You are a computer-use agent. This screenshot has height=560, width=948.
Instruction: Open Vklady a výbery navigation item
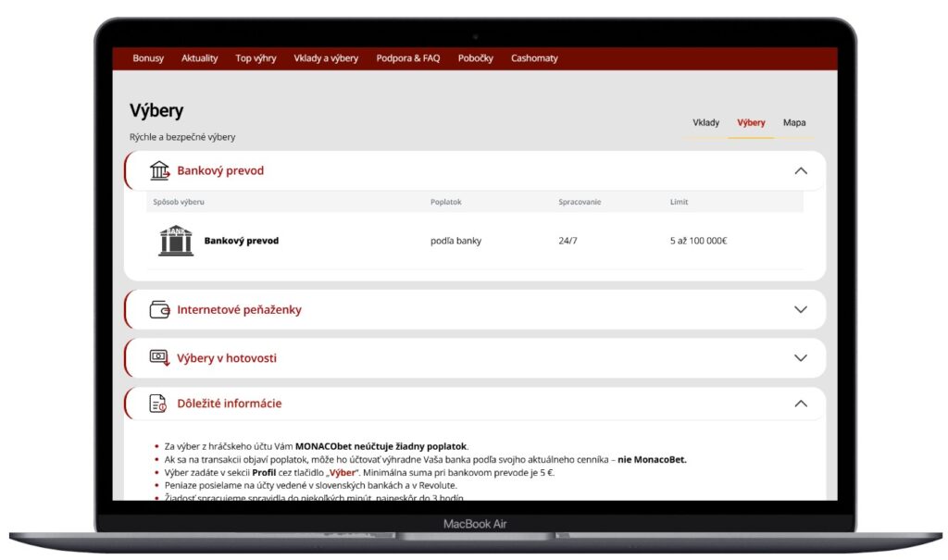coord(326,58)
